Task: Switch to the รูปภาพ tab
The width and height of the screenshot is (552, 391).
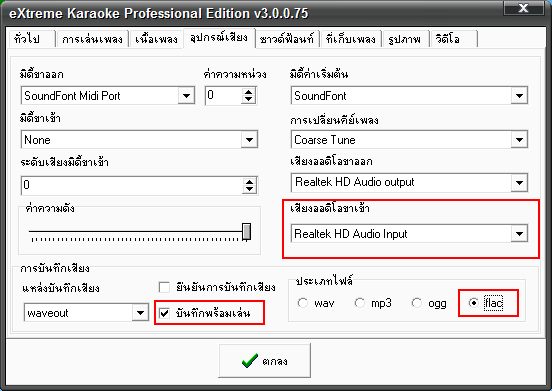Action: [x=405, y=38]
